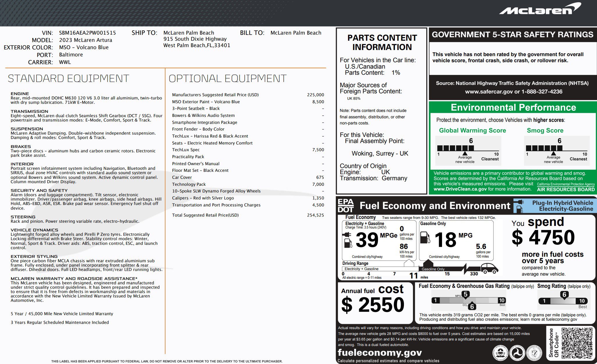Viewport: 597px width, 364px height.
Task: Click the EPA DOT logo
Action: (346, 206)
